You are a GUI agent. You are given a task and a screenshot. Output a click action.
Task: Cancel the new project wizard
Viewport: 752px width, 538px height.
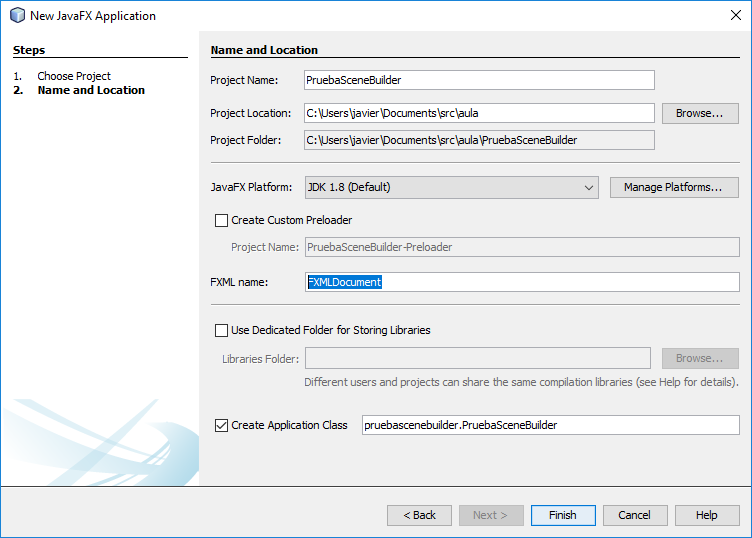click(x=634, y=515)
